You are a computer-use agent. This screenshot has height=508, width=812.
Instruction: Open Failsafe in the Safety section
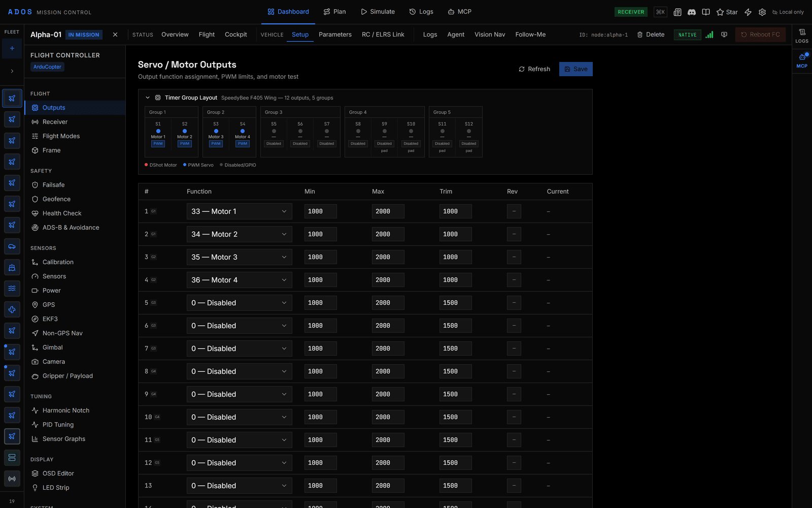[75, 185]
